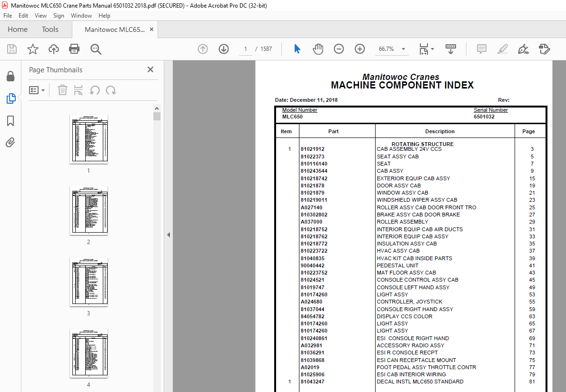The width and height of the screenshot is (566, 392).
Task: Click 'SEAT ASSY CAB' description
Action: (x=398, y=157)
